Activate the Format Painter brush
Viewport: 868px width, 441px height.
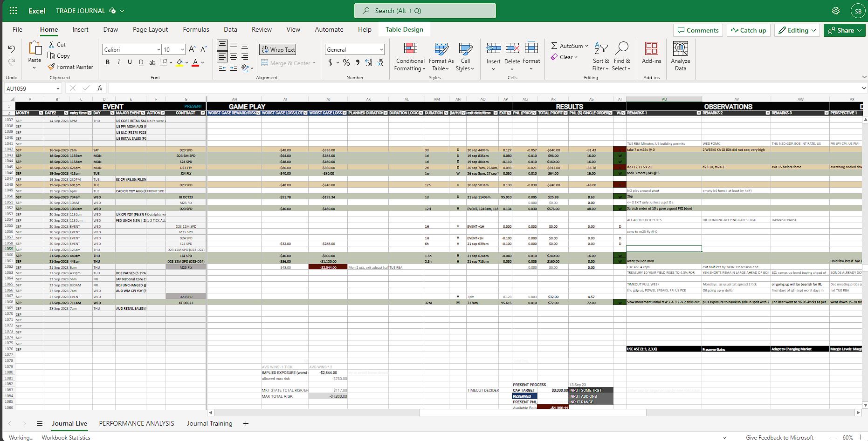pos(52,67)
